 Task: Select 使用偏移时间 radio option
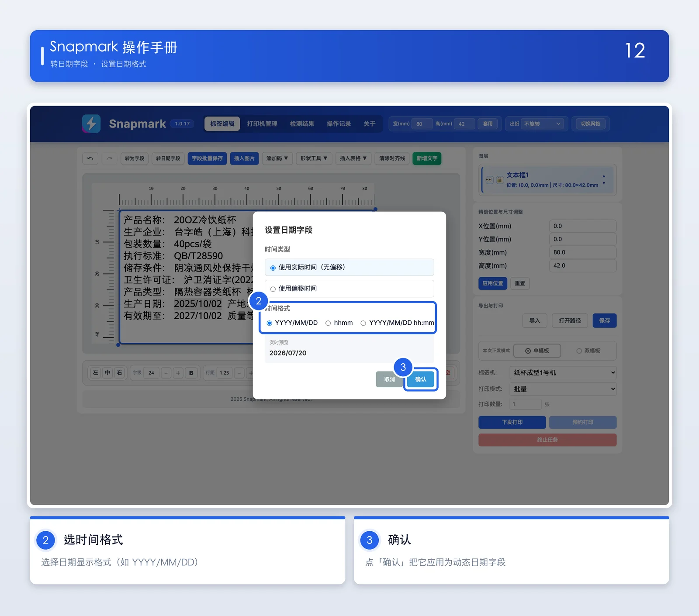pyautogui.click(x=349, y=289)
